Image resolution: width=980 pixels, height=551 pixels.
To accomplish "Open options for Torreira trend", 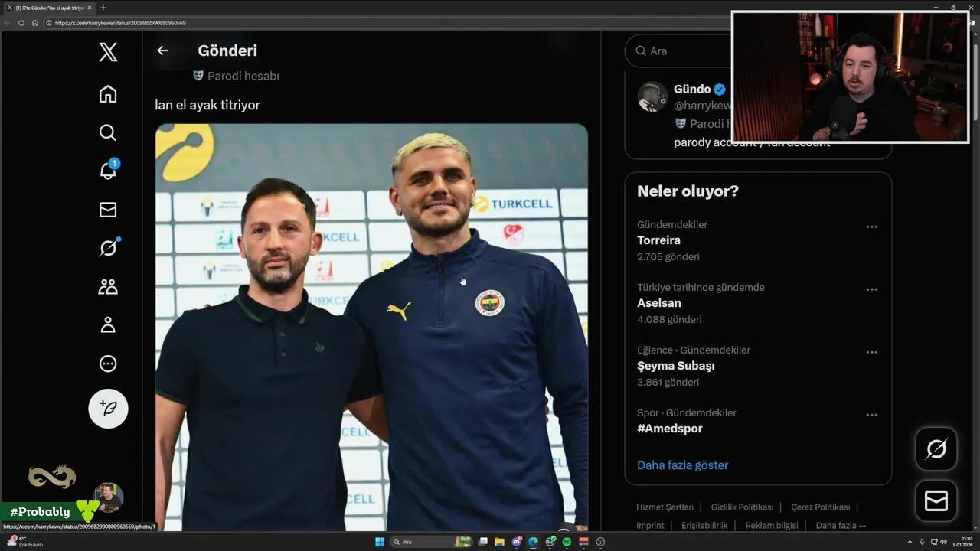I will (871, 227).
